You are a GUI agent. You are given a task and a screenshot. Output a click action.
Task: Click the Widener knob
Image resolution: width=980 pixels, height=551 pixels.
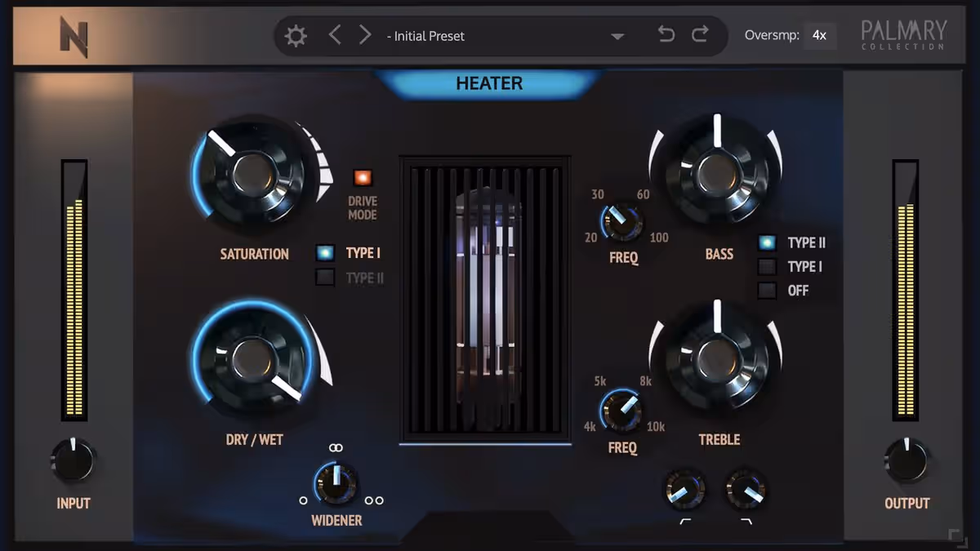tap(336, 483)
